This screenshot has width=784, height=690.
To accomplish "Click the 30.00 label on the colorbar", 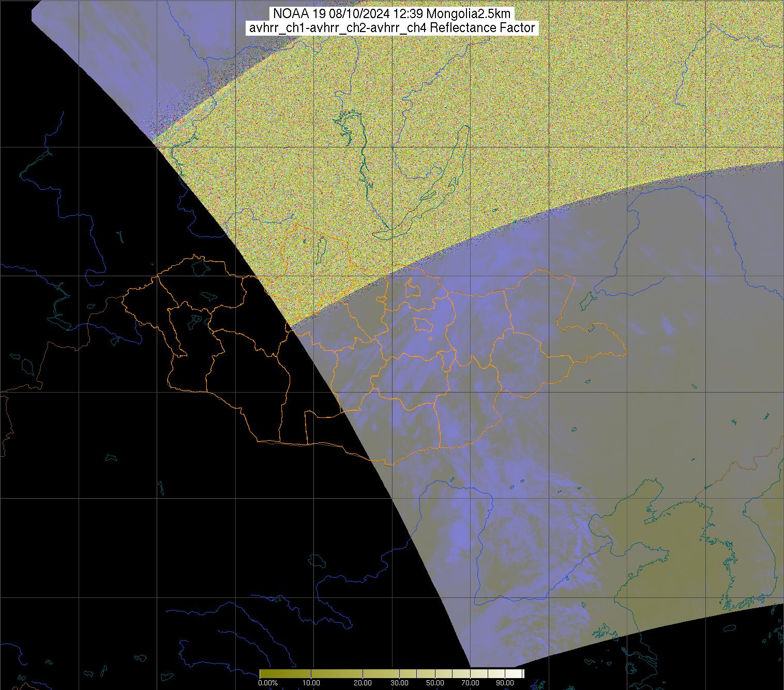I will click(399, 684).
